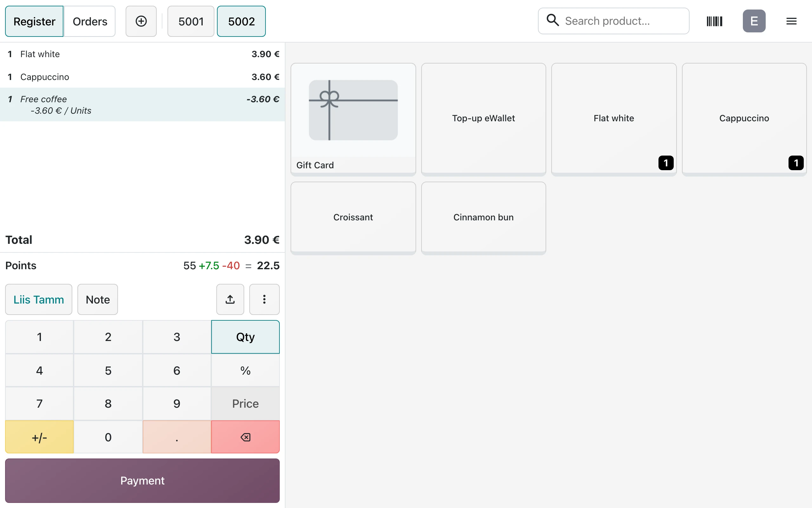Create a new order with the plus icon
This screenshot has width=812, height=508.
pyautogui.click(x=141, y=21)
